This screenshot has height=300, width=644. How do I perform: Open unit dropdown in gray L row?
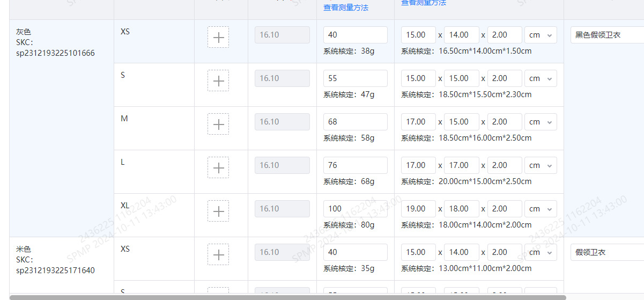[541, 165]
